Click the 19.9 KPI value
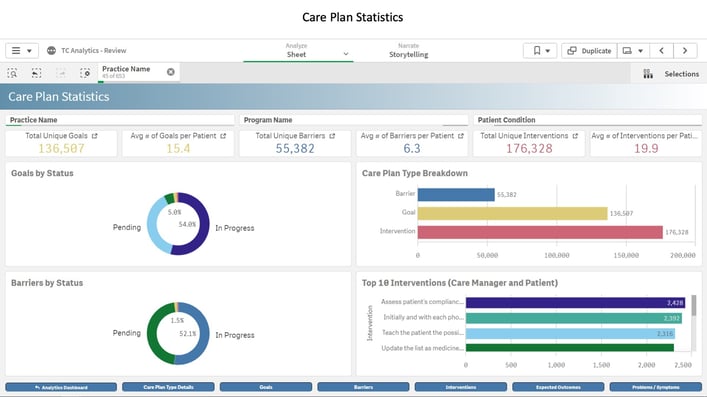Image resolution: width=707 pixels, height=397 pixels. pyautogui.click(x=646, y=148)
